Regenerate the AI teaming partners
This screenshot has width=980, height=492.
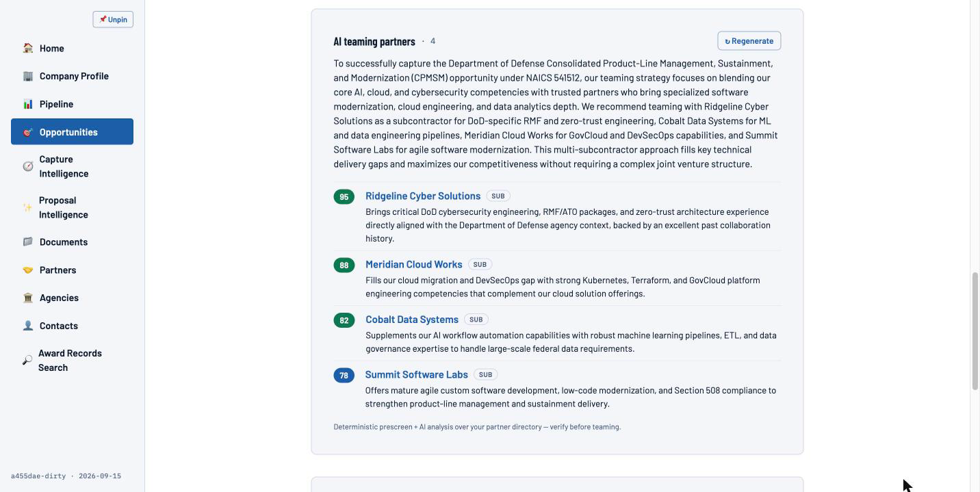(749, 41)
